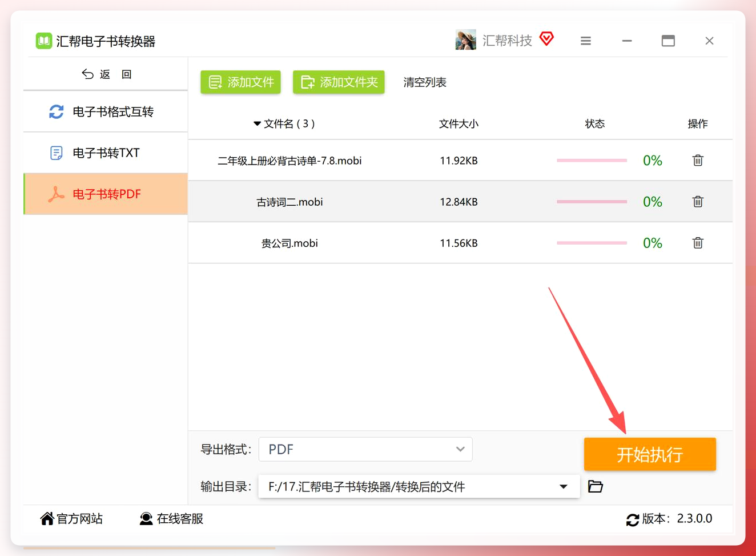Start conversion with 开始执行 button

650,454
